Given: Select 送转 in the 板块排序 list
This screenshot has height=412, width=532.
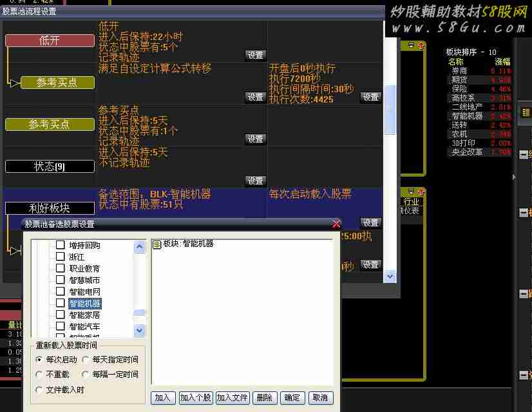Looking at the screenshot, I should 479,125.
